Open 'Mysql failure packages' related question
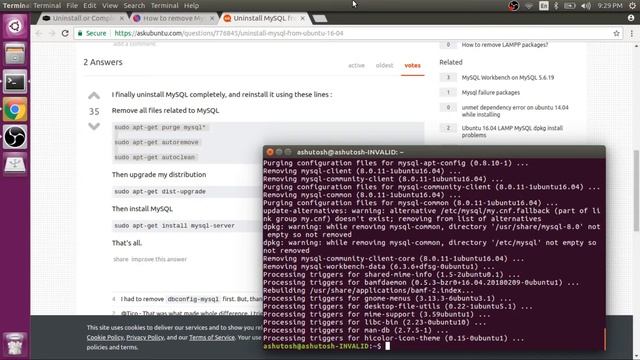640x360 pixels. 491,93
